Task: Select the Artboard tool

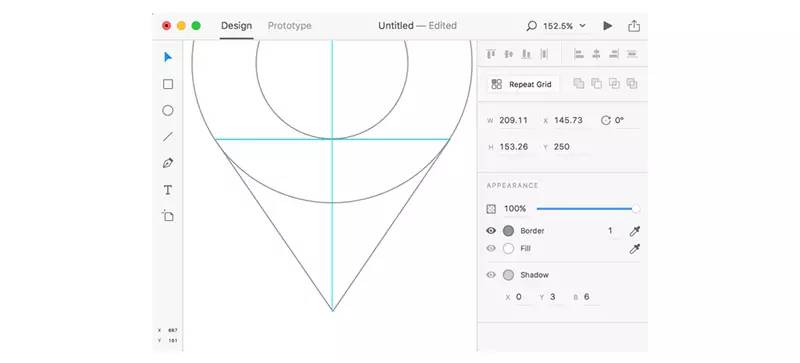Action: pyautogui.click(x=168, y=215)
